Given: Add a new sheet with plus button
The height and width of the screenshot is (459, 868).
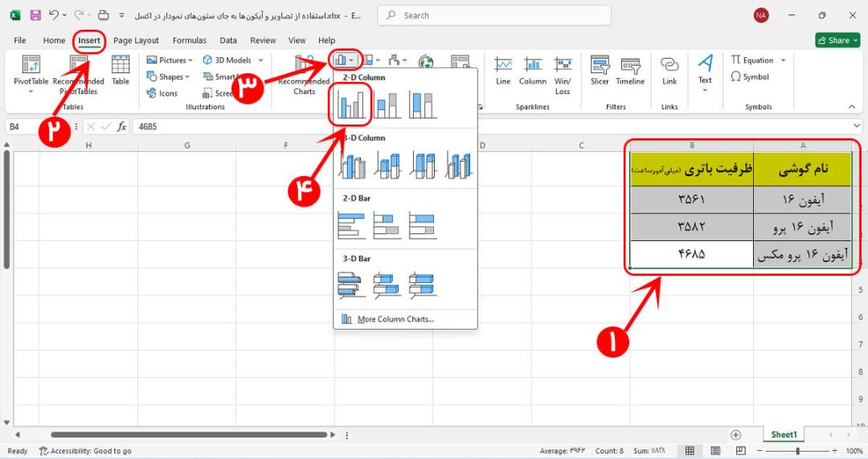Looking at the screenshot, I should click(x=735, y=435).
